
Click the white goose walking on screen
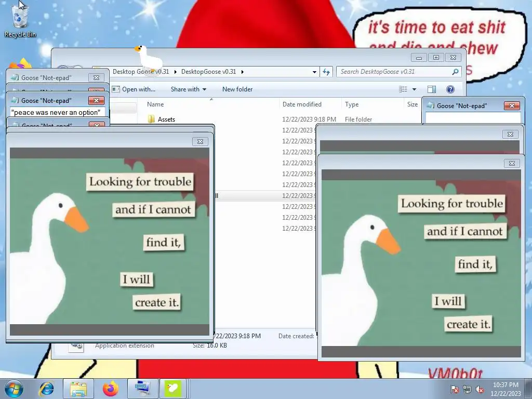pos(148,58)
